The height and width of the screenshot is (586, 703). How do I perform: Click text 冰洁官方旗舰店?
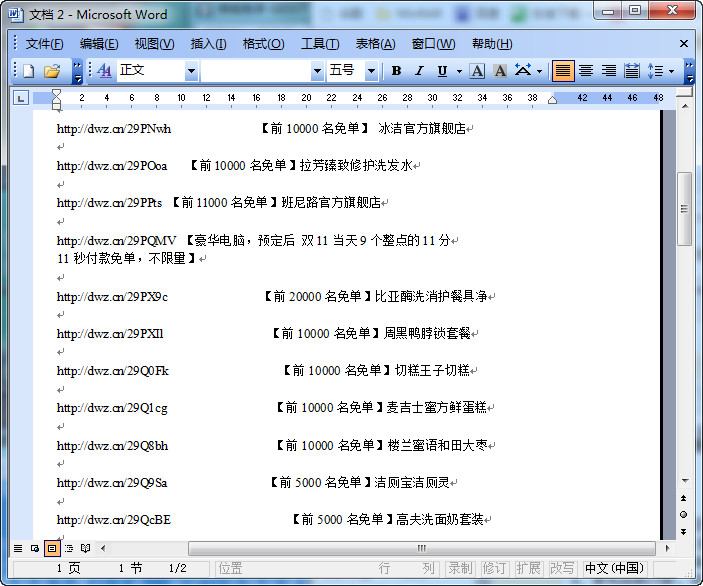(x=422, y=129)
